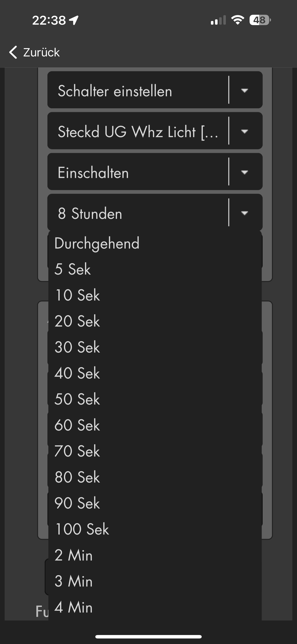Choose 4 Min at list bottom
The height and width of the screenshot is (644, 297).
73,607
